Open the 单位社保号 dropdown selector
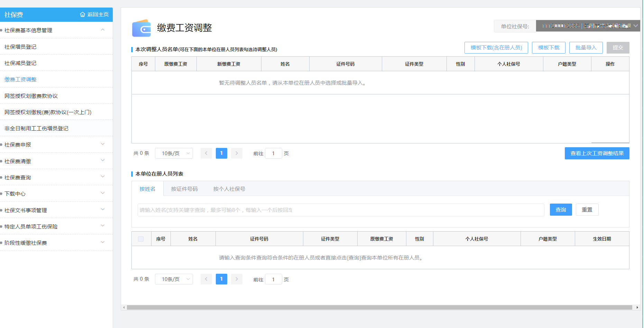This screenshot has width=644, height=328. pyautogui.click(x=588, y=26)
